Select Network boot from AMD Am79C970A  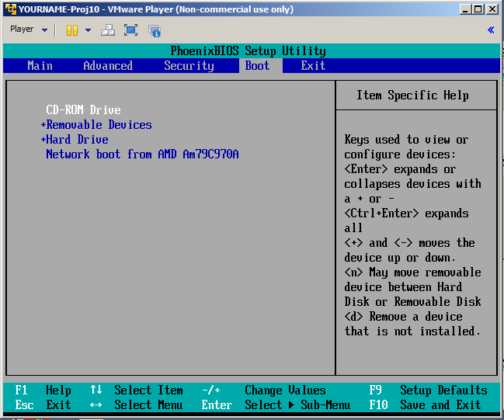click(142, 154)
